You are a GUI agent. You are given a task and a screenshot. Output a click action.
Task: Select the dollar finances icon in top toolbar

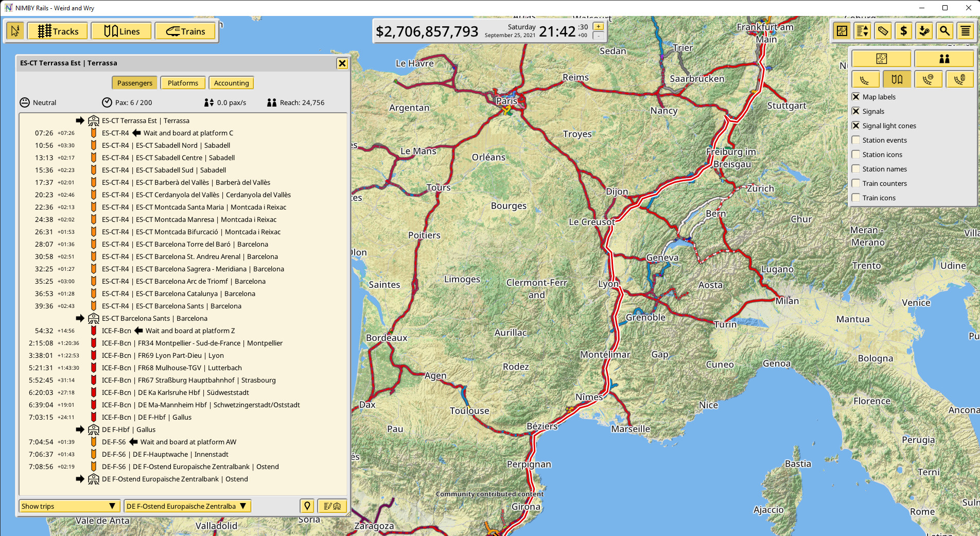904,31
